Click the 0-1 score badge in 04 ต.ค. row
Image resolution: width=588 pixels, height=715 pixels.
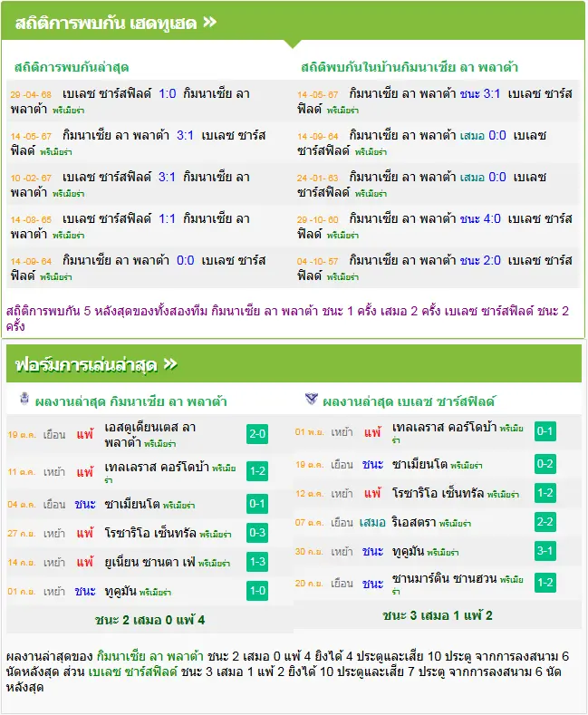(x=257, y=504)
